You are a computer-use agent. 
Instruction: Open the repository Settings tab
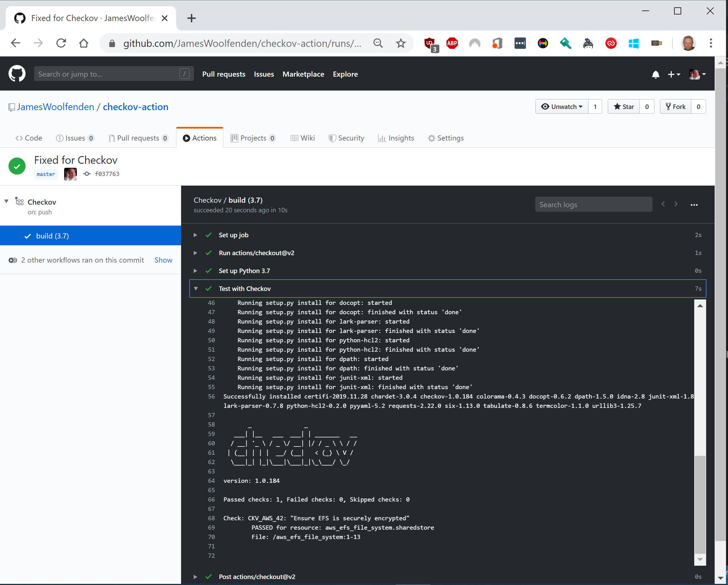click(x=446, y=138)
